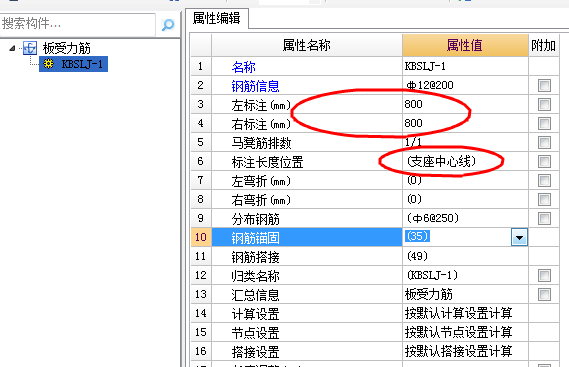Check the 分布钢筋 附加 checkbox
Image resolution: width=569 pixels, height=367 pixels.
pyautogui.click(x=544, y=219)
